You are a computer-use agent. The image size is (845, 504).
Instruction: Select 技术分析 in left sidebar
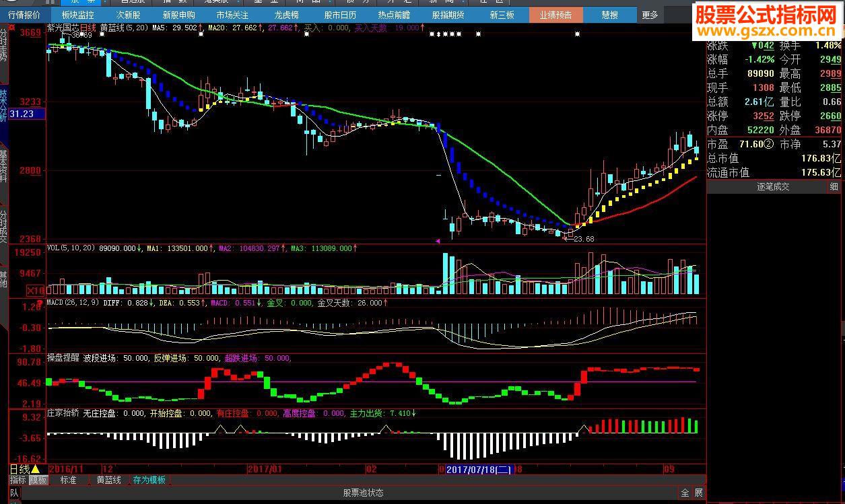click(x=4, y=106)
